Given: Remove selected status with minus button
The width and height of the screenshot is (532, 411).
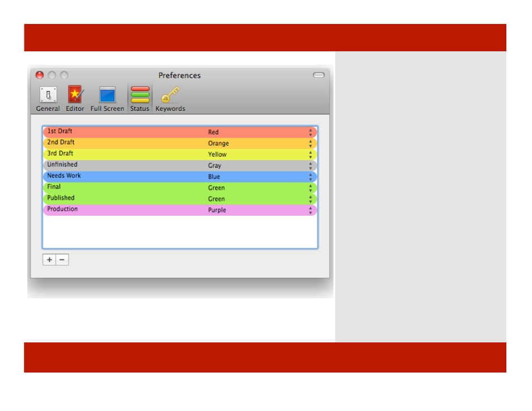Looking at the screenshot, I should [62, 260].
